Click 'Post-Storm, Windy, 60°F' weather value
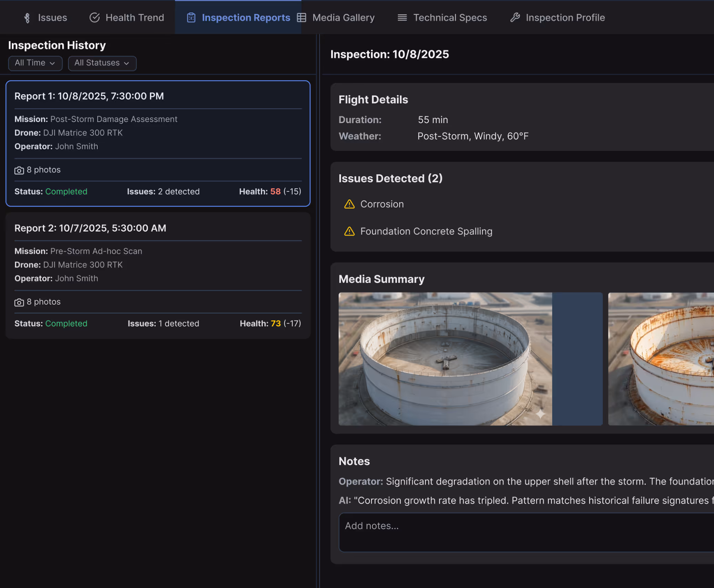 (473, 136)
